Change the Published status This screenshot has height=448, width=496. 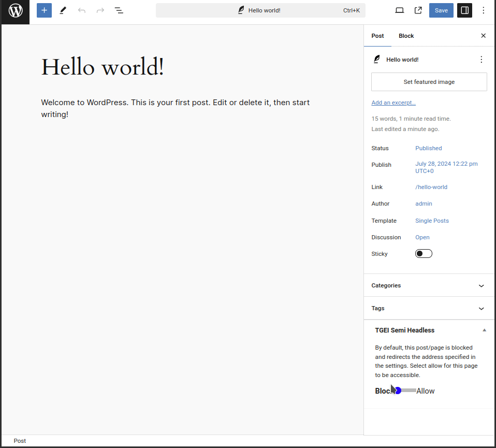[429, 148]
